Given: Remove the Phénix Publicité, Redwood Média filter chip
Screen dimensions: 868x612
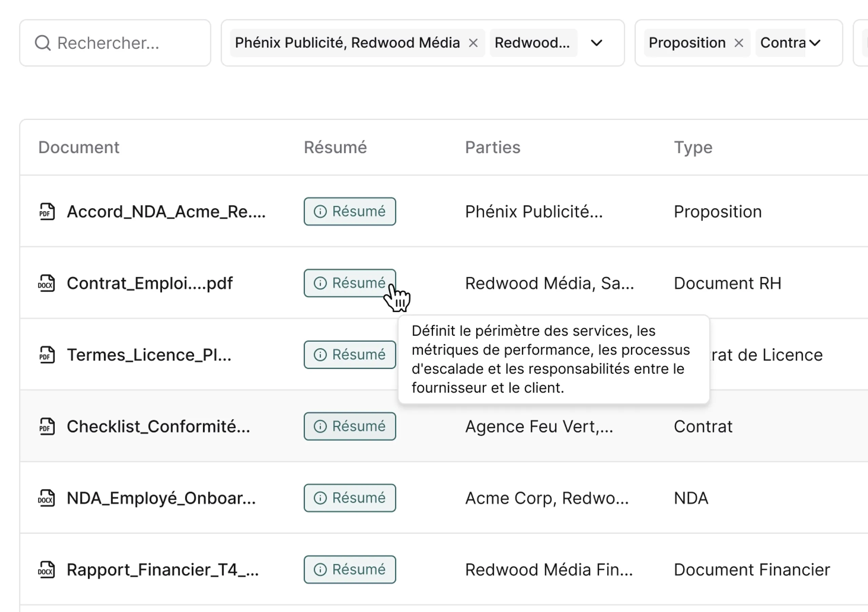Looking at the screenshot, I should 473,43.
